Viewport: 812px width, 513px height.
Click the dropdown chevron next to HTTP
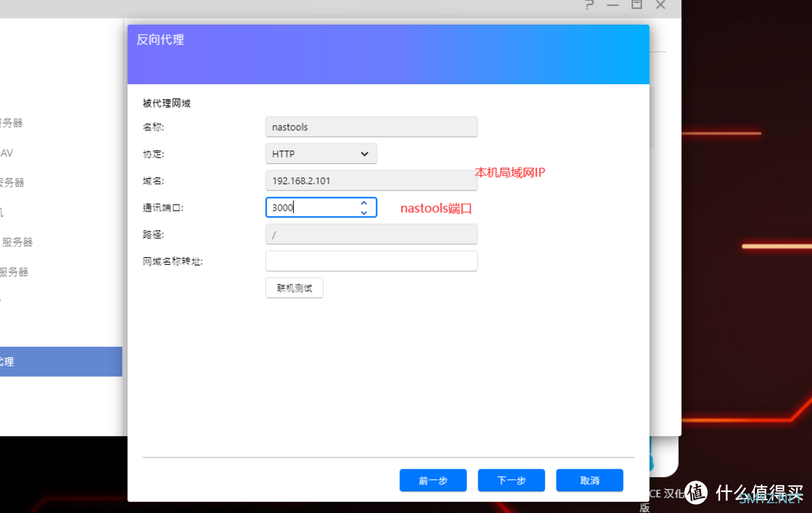click(364, 153)
